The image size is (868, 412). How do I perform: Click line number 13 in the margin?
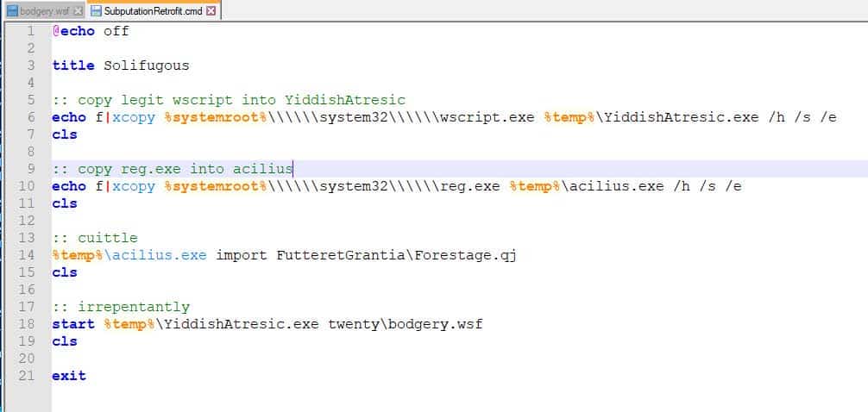point(27,238)
